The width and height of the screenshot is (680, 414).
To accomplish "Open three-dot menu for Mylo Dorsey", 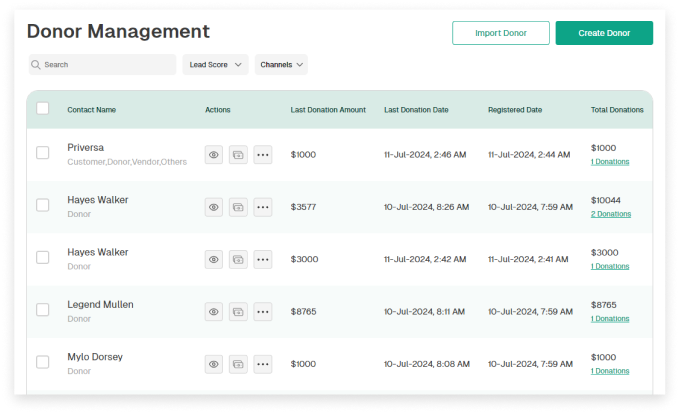I will tap(262, 364).
